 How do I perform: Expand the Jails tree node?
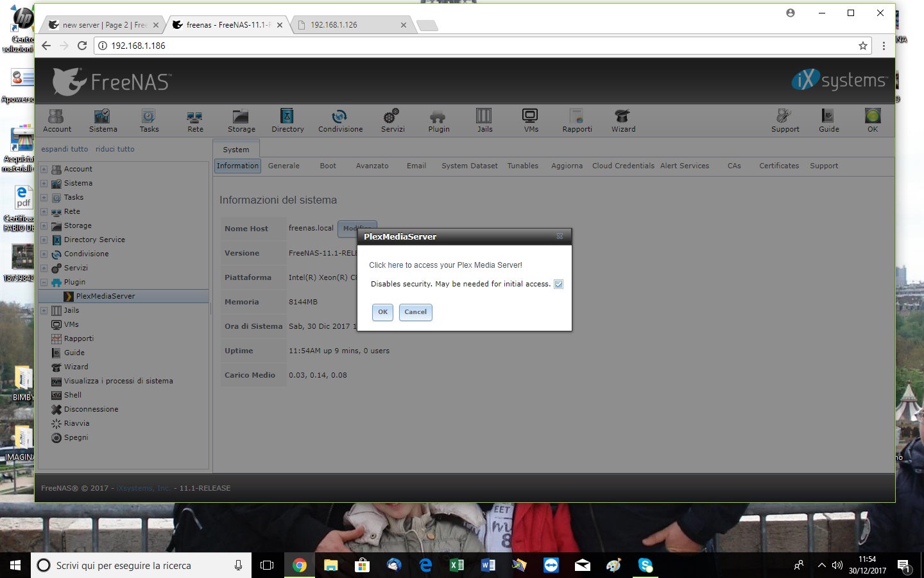[44, 311]
